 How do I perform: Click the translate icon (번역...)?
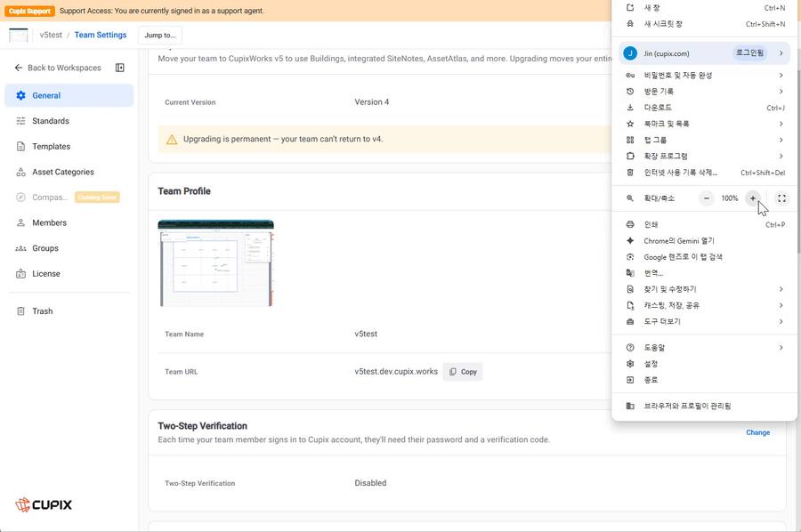(x=630, y=273)
